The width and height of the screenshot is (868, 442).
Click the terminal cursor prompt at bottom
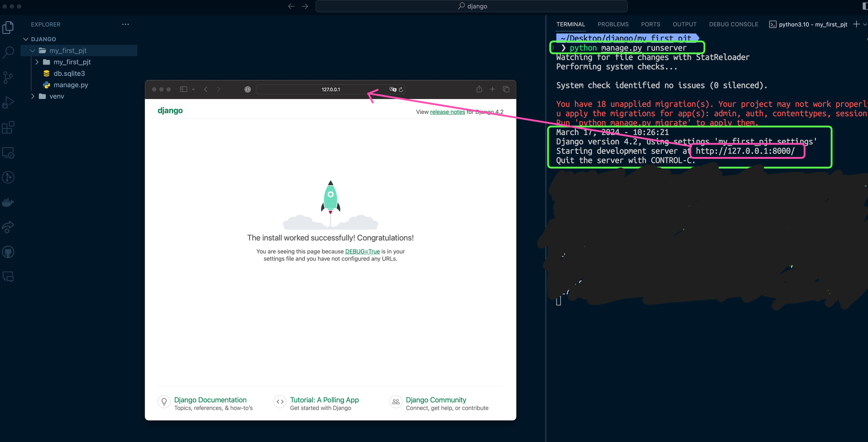559,301
